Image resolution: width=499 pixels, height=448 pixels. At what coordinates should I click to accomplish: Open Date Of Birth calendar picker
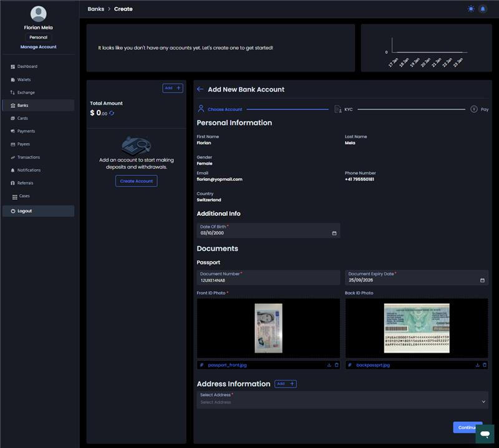click(334, 233)
